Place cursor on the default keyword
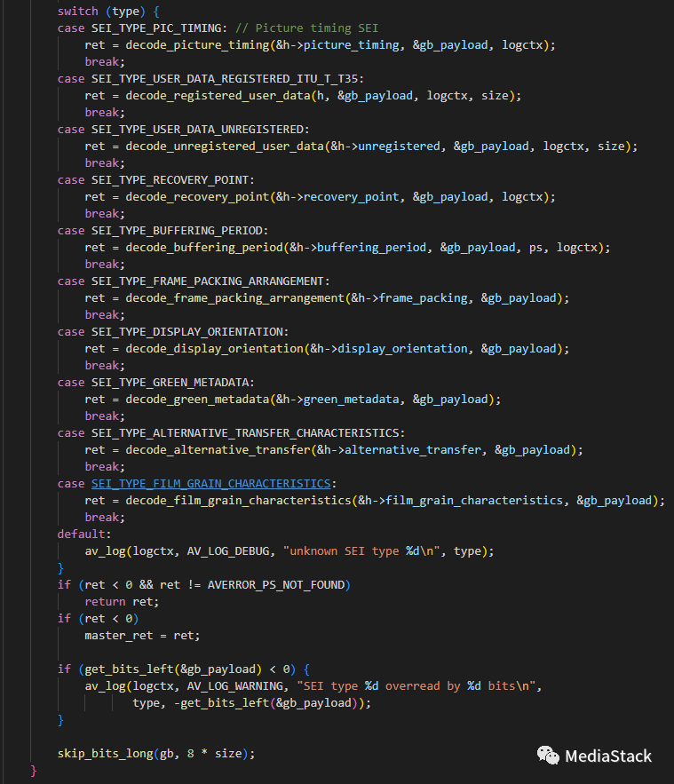Screen dimensions: 674x784 coord(82,534)
